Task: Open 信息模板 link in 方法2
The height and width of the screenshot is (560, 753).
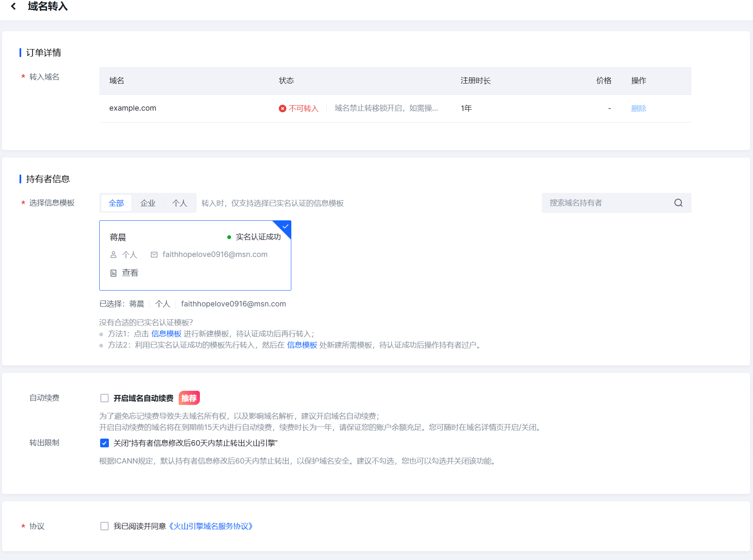Action: (x=302, y=345)
